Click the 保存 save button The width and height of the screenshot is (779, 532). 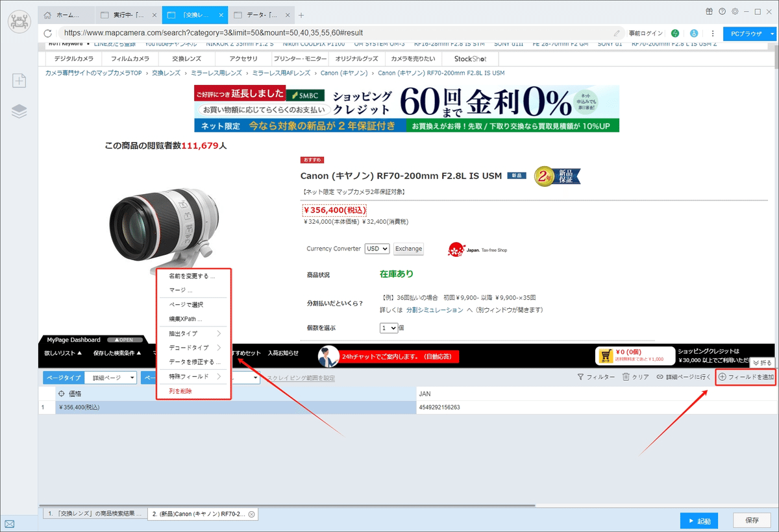tap(752, 520)
